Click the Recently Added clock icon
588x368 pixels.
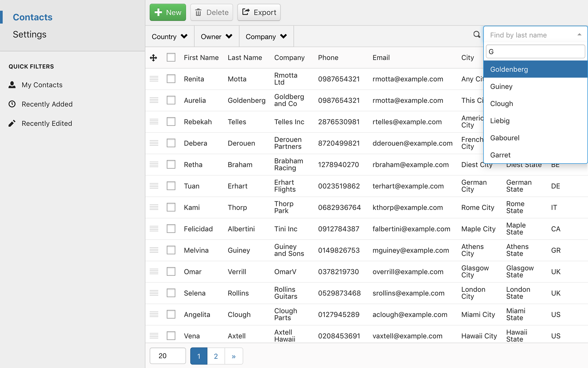[x=12, y=104]
